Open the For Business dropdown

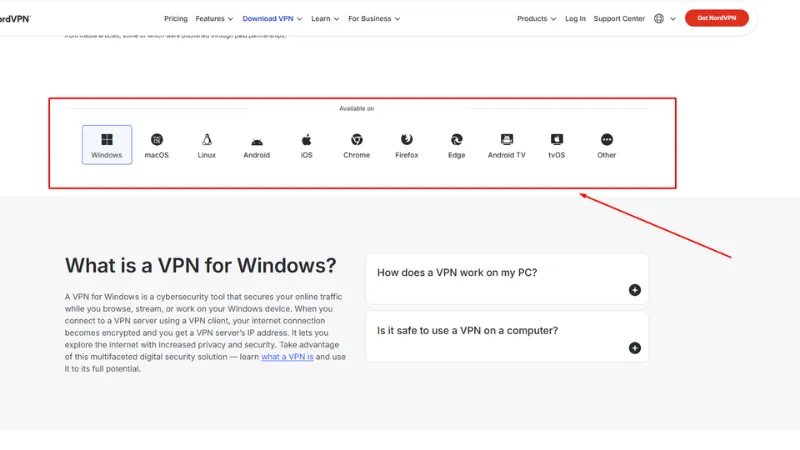[x=374, y=18]
